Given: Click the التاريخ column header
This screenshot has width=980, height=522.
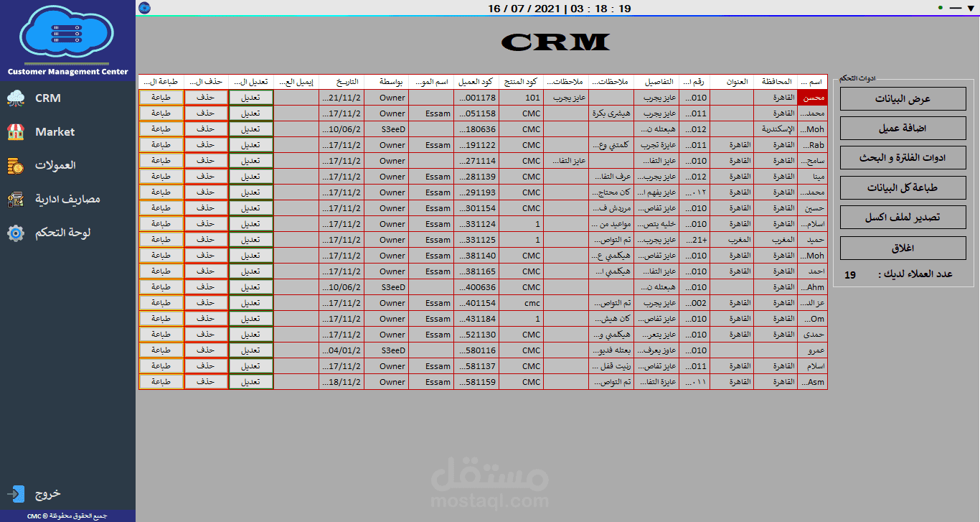Looking at the screenshot, I should (341, 82).
